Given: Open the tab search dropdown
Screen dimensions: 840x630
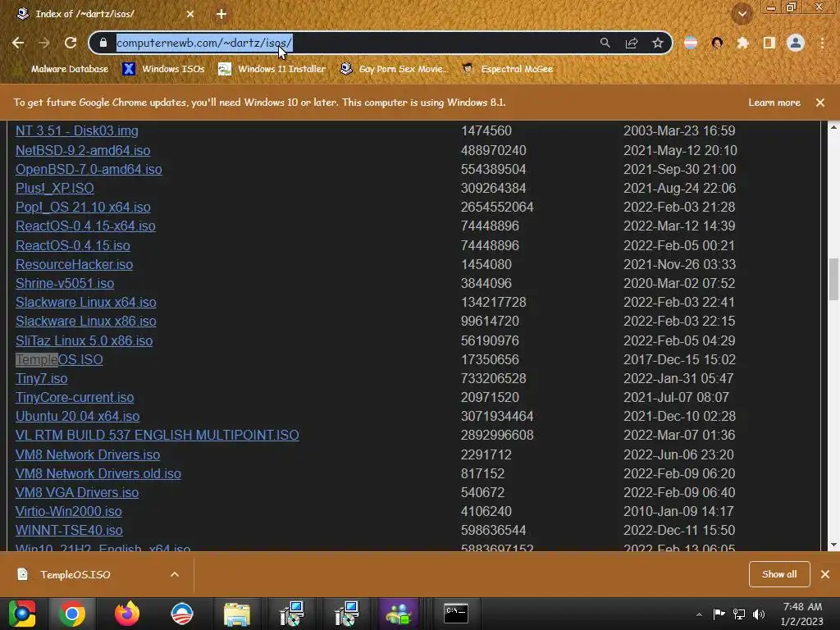Looking at the screenshot, I should [x=742, y=14].
